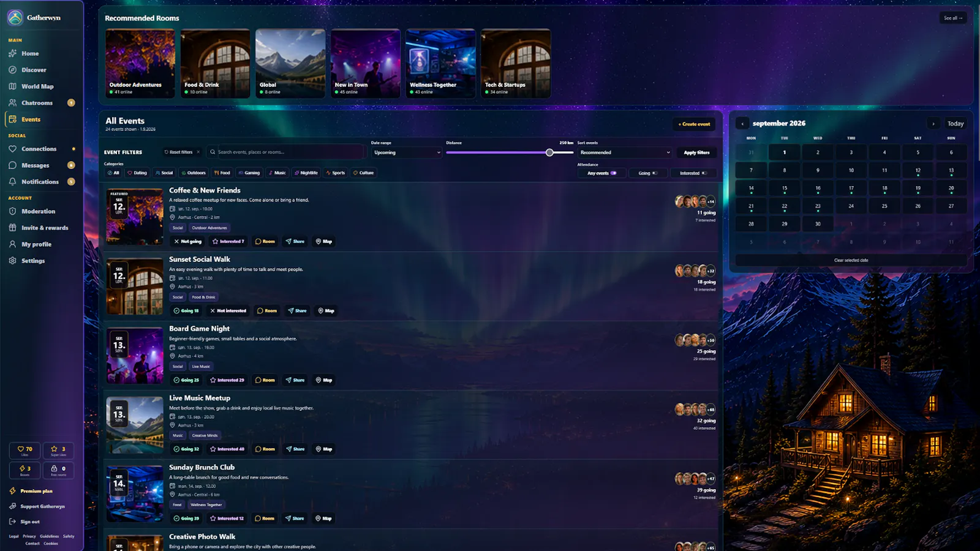Click the Premium plan lightning icon
The image size is (980, 551).
click(12, 491)
